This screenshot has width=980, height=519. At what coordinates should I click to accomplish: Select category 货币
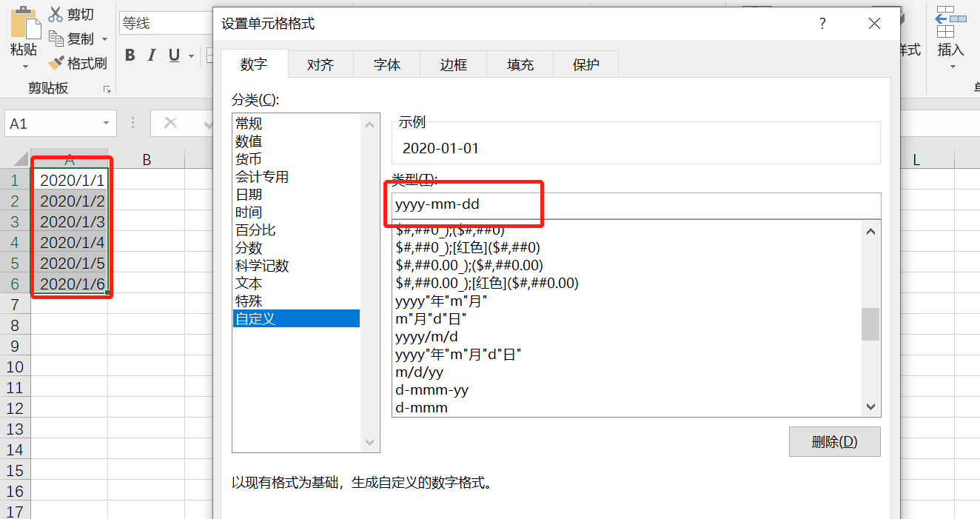(x=296, y=159)
